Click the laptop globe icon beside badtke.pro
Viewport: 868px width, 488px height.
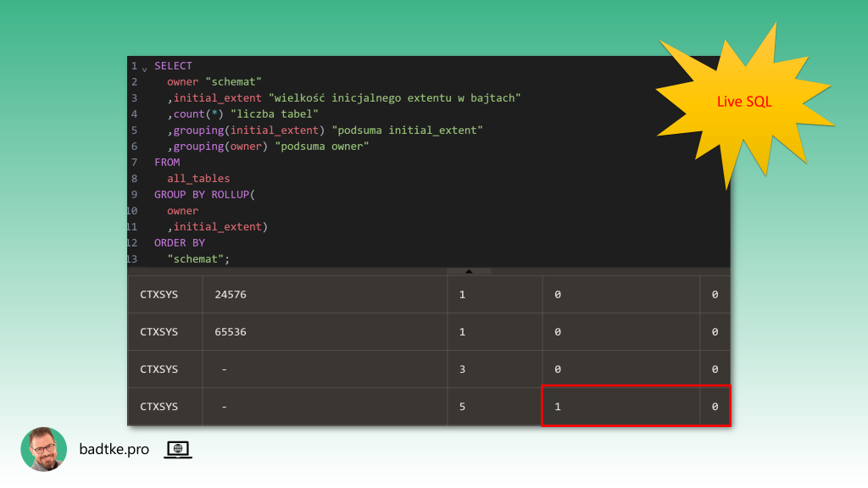[178, 450]
